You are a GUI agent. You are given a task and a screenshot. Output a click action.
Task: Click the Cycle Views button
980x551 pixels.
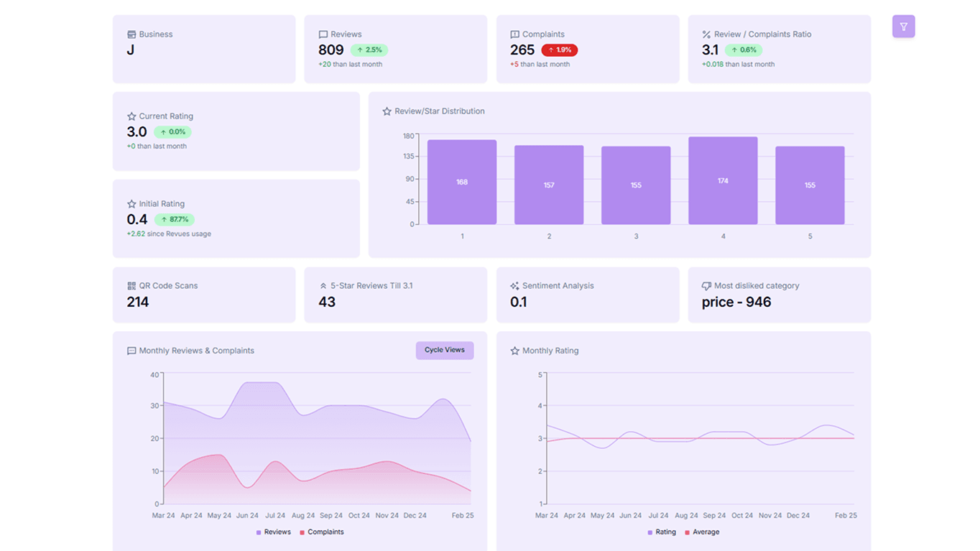[444, 350]
